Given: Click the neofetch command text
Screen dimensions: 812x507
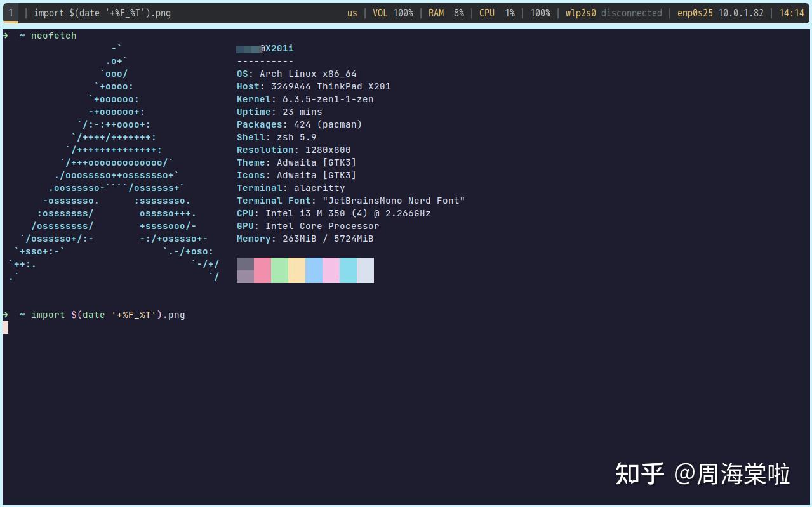Looking at the screenshot, I should click(x=53, y=36).
